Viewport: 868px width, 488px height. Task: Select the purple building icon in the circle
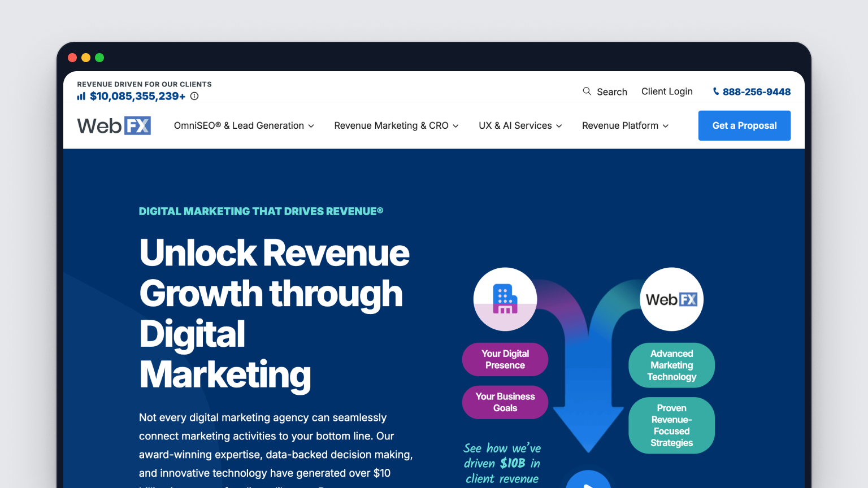click(x=505, y=299)
